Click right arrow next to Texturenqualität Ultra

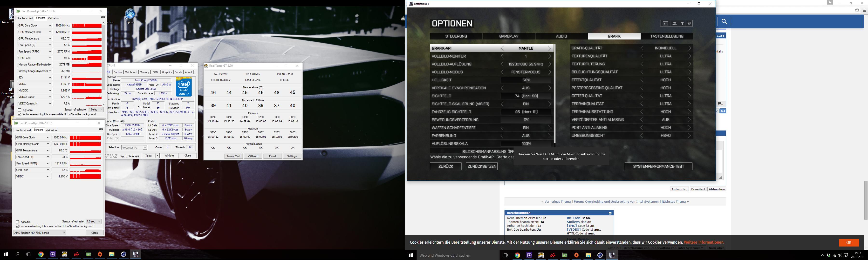pyautogui.click(x=690, y=56)
